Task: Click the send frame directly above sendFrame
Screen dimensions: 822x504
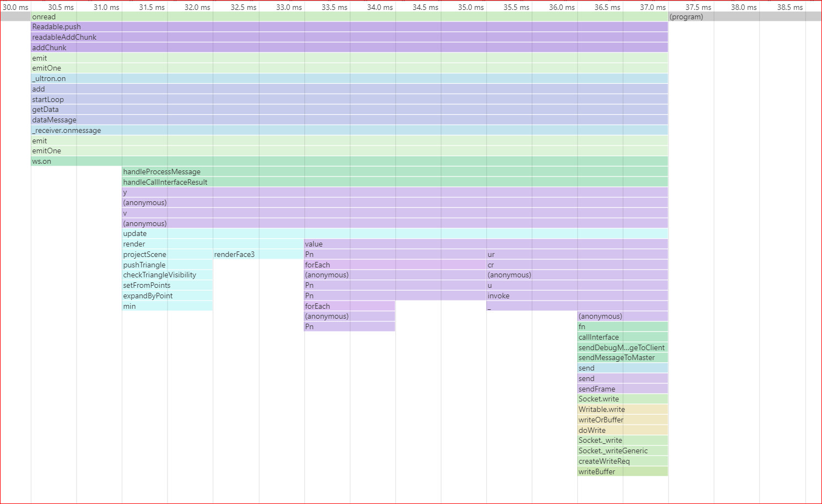Action: [623, 378]
